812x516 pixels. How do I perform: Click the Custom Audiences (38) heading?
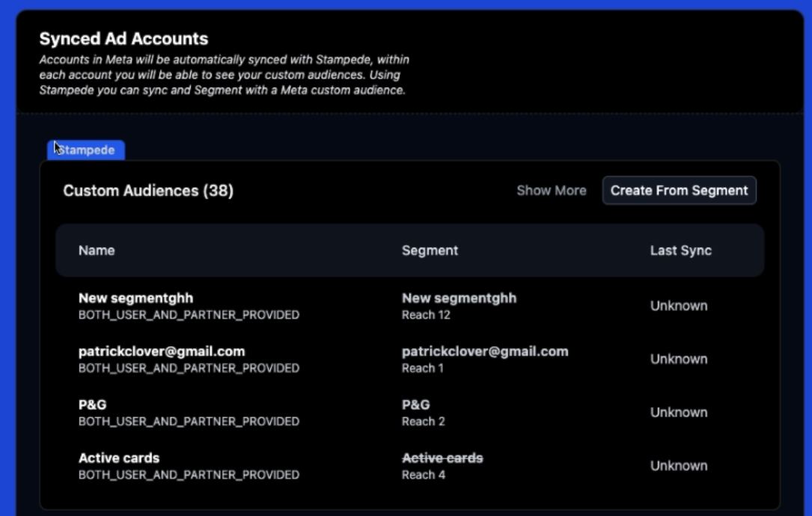pos(148,191)
